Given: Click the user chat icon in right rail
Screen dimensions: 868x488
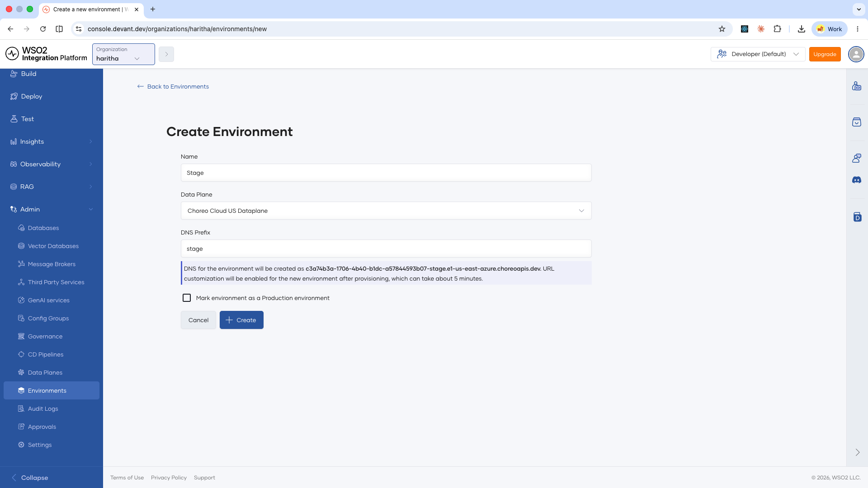Looking at the screenshot, I should pyautogui.click(x=857, y=158).
